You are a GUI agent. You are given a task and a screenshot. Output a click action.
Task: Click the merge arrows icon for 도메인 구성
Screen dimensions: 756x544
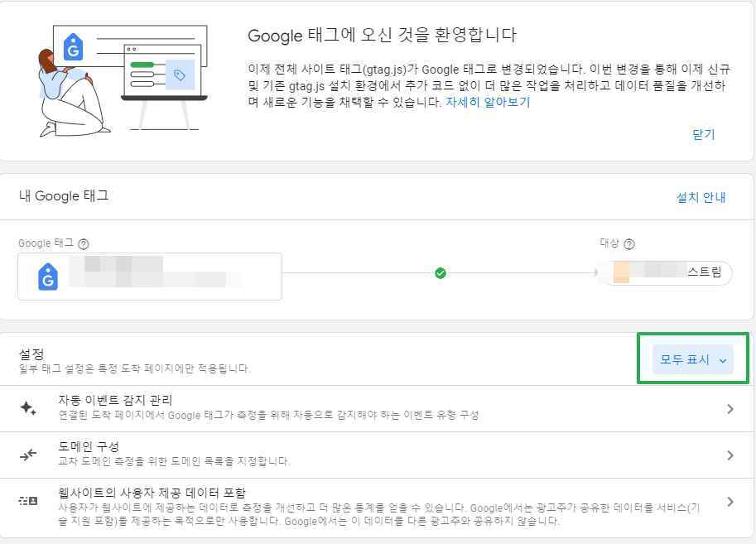pos(28,455)
